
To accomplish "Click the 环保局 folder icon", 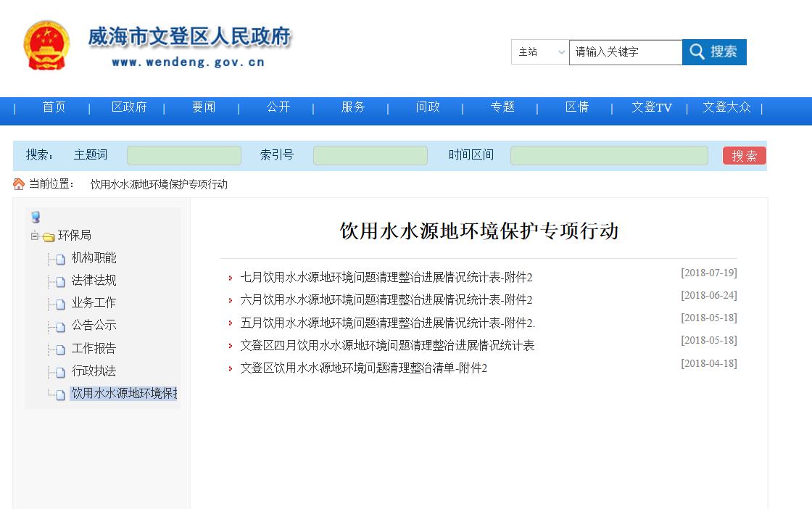I will pyautogui.click(x=49, y=236).
